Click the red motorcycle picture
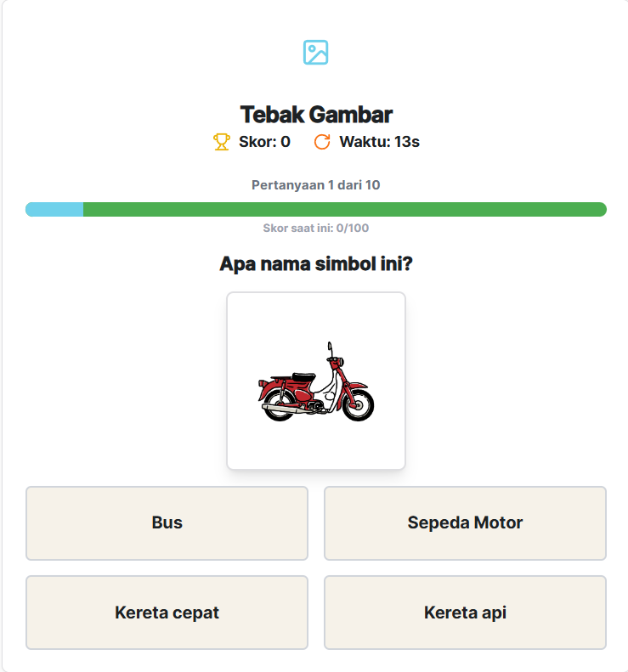This screenshot has height=672, width=628. click(315, 382)
